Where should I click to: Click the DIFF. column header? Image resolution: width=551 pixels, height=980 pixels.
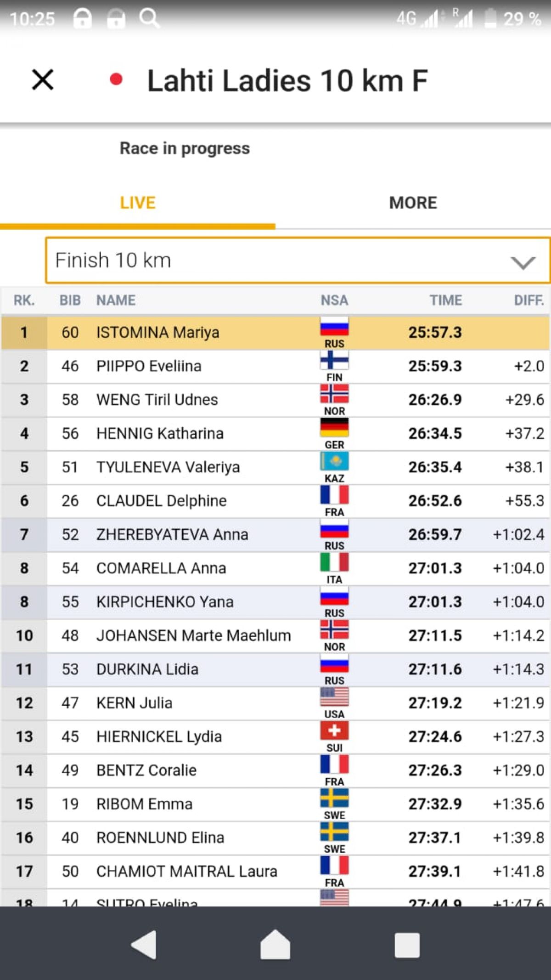pyautogui.click(x=529, y=300)
